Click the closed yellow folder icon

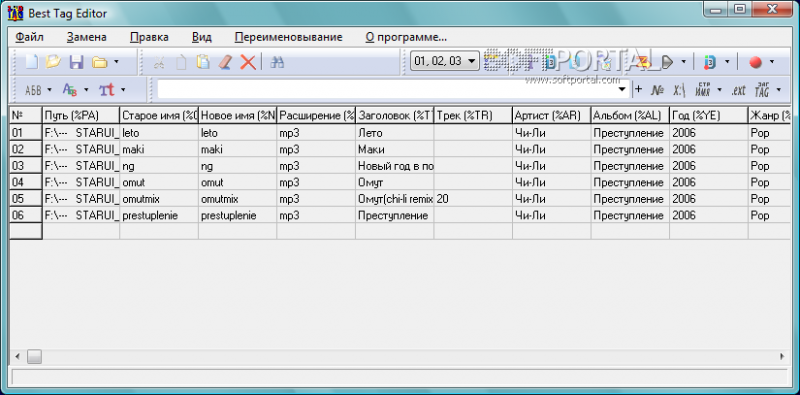pos(99,62)
